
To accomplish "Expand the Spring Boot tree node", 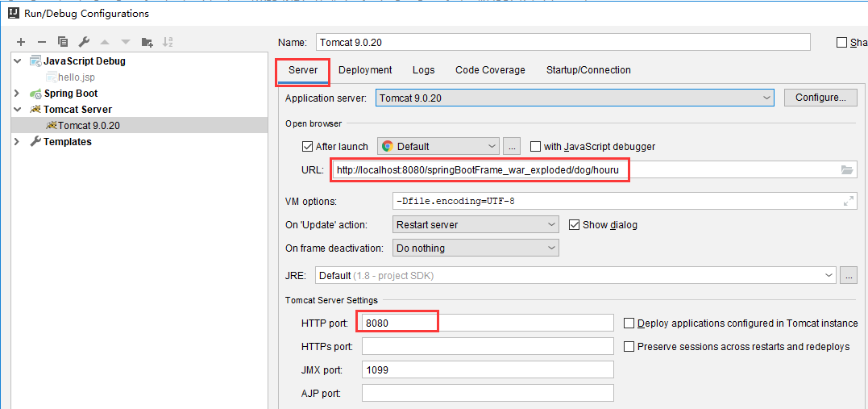I will (x=18, y=93).
